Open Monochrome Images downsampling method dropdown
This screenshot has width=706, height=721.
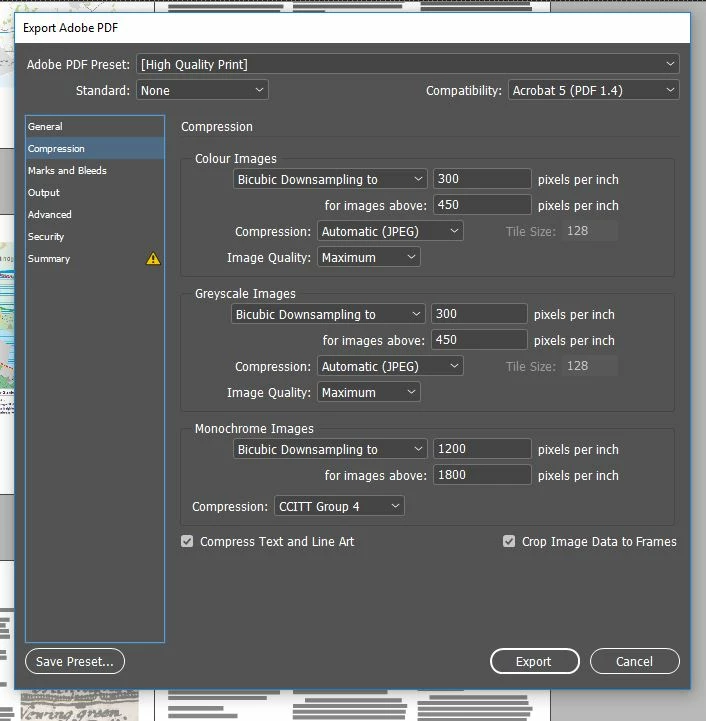pos(330,449)
